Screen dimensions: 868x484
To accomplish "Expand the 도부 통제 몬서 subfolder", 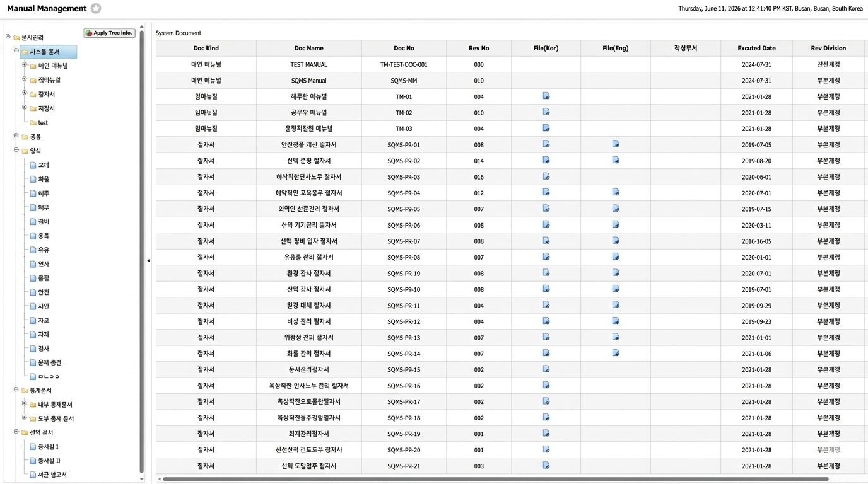I will [25, 417].
